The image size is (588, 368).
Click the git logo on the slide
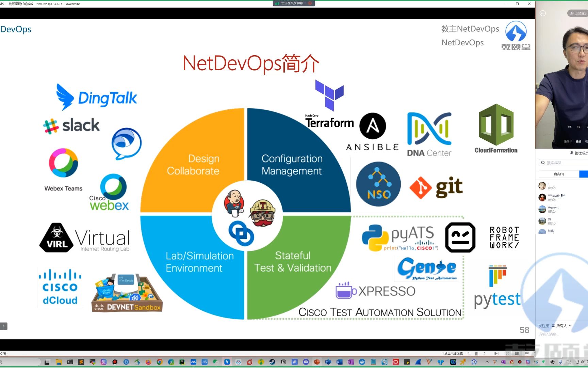(436, 187)
